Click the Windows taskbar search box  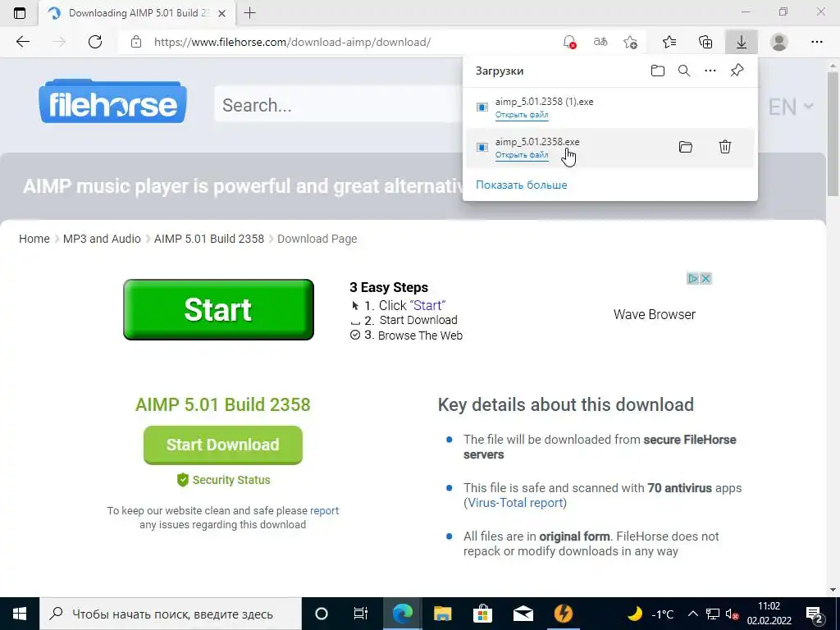(x=171, y=614)
